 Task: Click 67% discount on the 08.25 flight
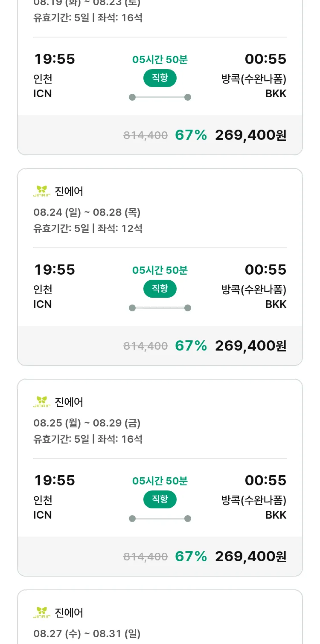[x=191, y=556]
